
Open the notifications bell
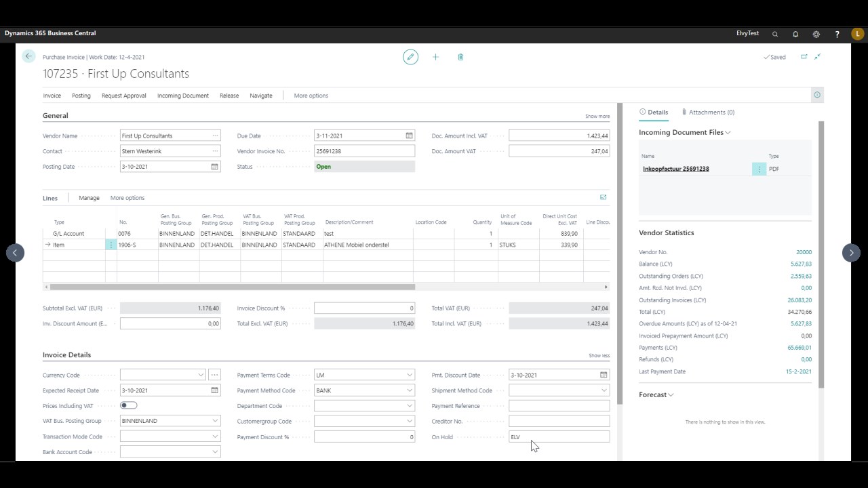tap(795, 34)
